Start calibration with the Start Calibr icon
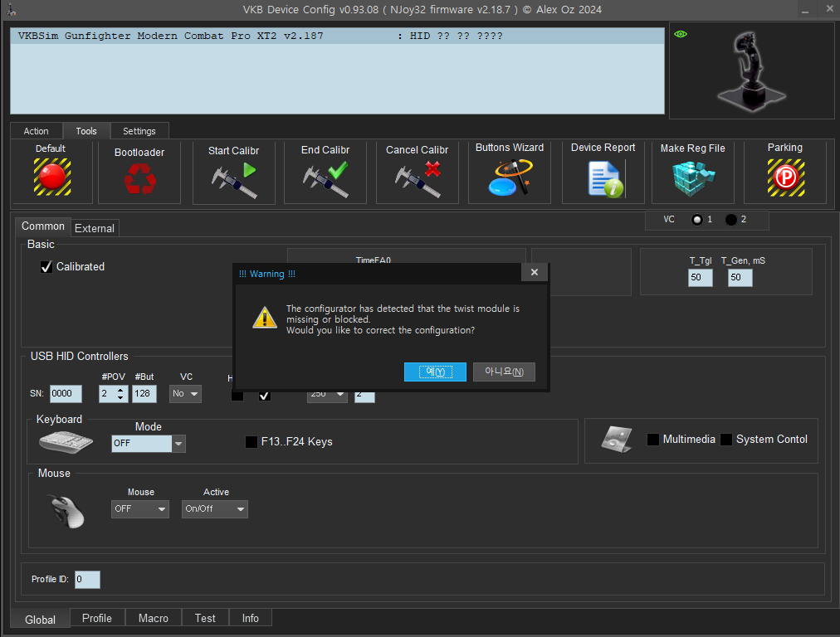 click(234, 180)
